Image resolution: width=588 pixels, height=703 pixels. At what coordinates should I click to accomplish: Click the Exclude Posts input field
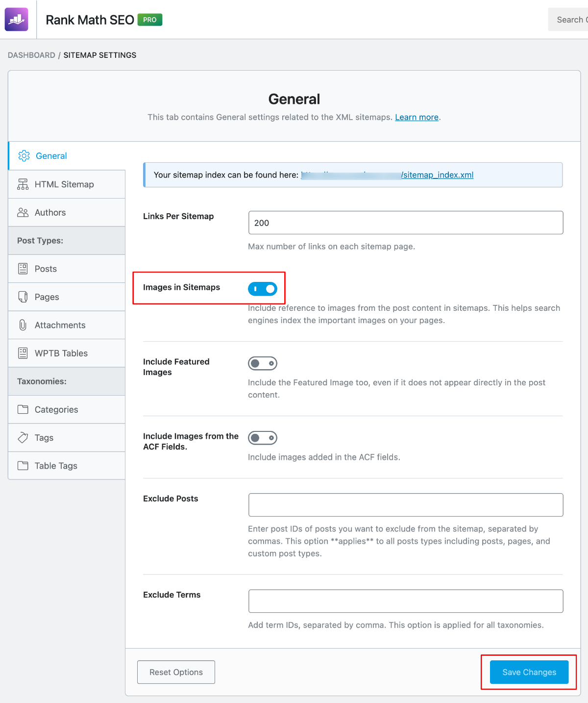(x=406, y=505)
